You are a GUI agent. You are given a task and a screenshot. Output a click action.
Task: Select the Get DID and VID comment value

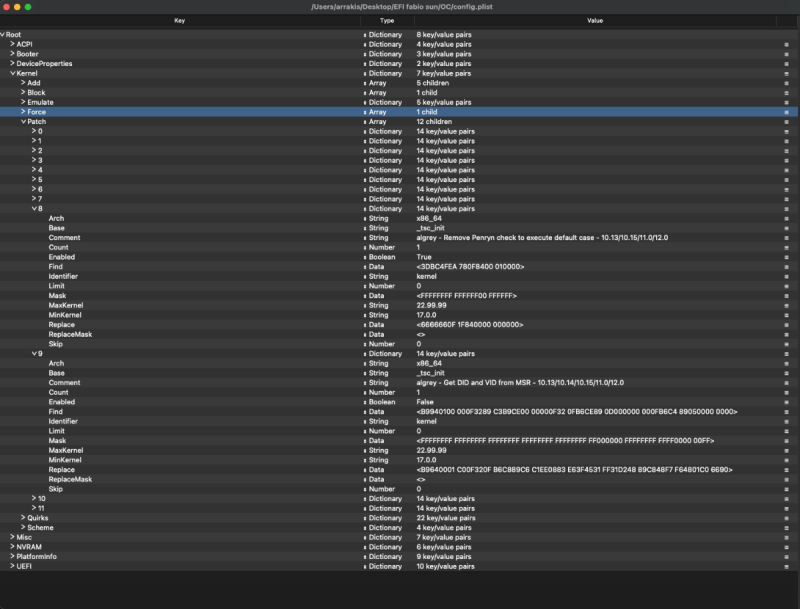(520, 383)
